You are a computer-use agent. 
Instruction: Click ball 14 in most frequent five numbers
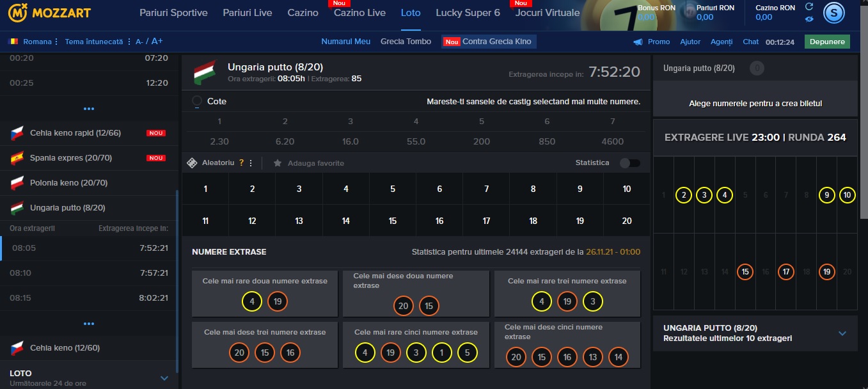pos(618,357)
